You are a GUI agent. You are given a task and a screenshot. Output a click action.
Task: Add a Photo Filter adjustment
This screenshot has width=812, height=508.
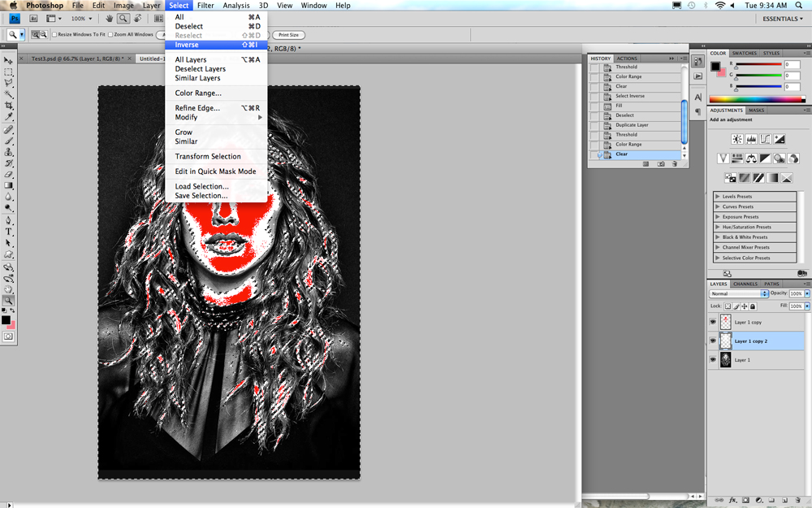[779, 158]
